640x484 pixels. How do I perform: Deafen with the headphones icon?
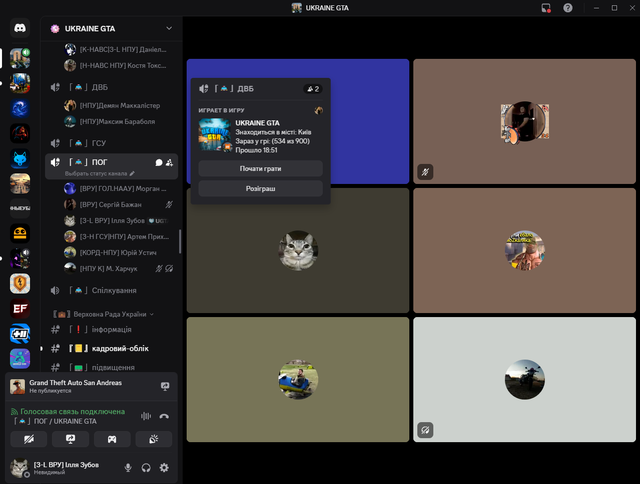pos(146,468)
